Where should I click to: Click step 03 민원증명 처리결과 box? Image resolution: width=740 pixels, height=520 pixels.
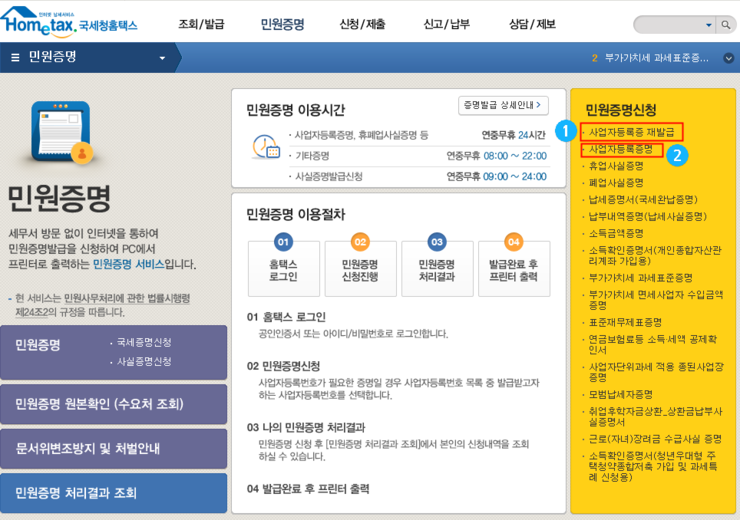click(x=437, y=268)
